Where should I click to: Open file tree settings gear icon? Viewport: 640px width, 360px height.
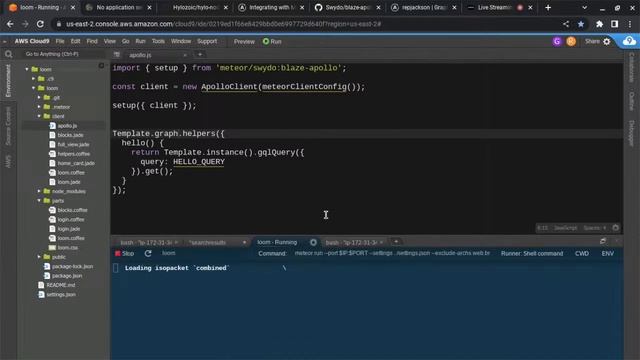[101, 66]
